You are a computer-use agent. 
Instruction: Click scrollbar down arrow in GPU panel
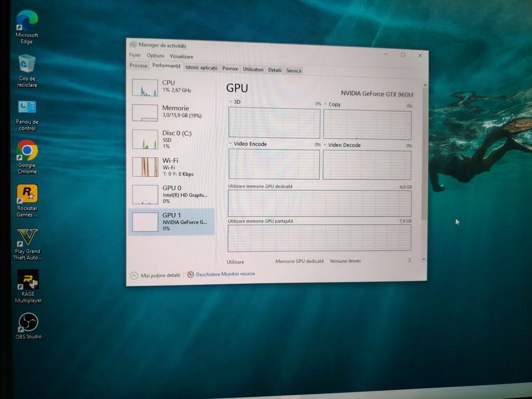pos(424,259)
